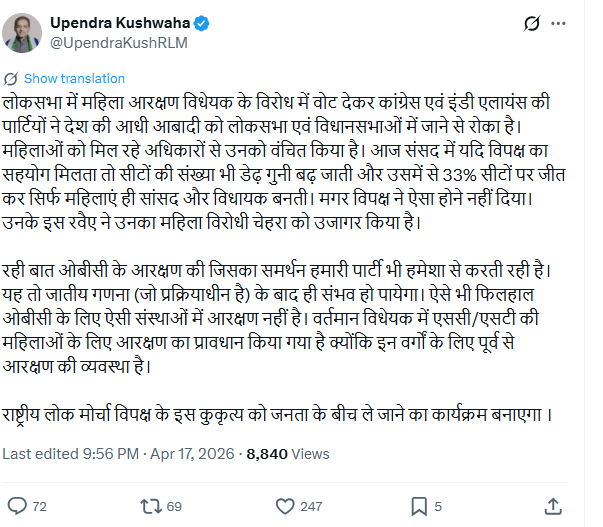Click the Apr 17, 2026 date
This screenshot has width=603, height=527.
pos(192,453)
